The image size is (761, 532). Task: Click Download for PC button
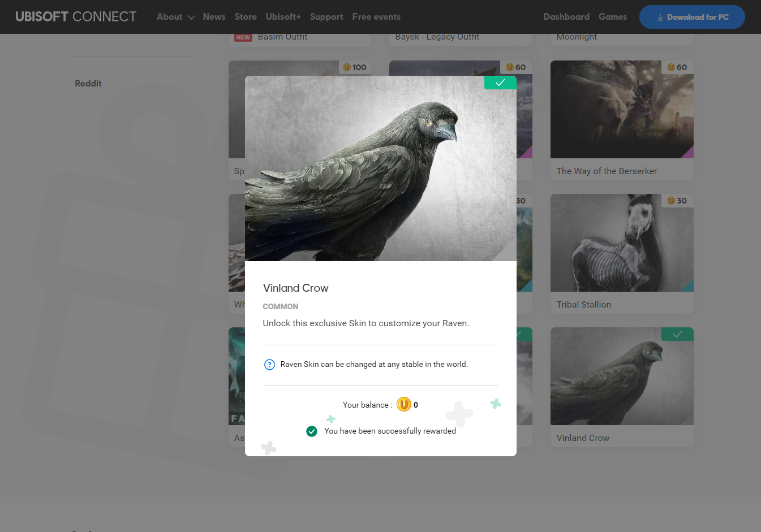[x=692, y=17]
